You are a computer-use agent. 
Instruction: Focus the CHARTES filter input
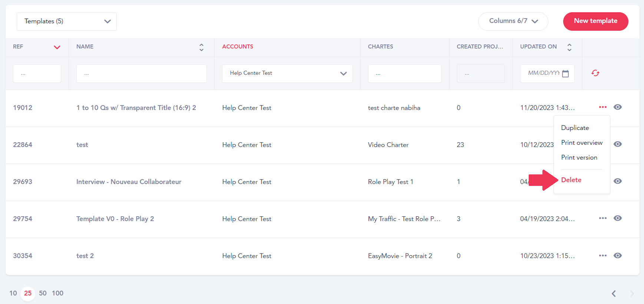tap(404, 74)
